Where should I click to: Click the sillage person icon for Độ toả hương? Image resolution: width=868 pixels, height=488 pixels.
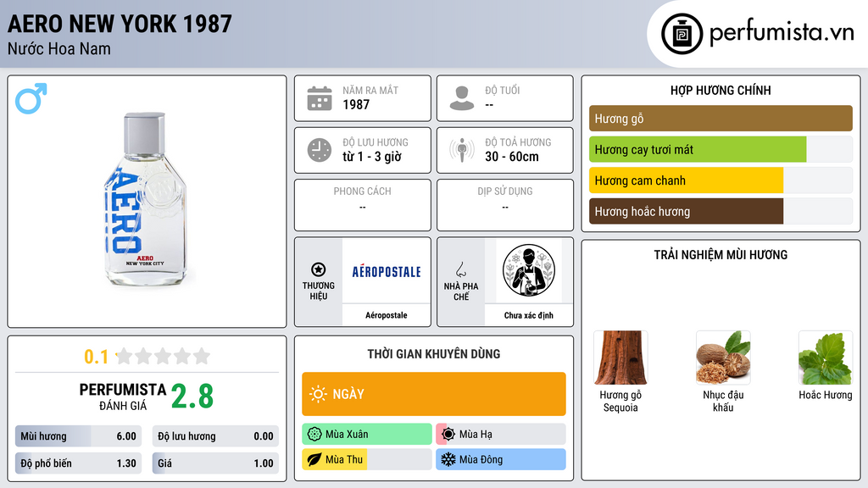[462, 150]
